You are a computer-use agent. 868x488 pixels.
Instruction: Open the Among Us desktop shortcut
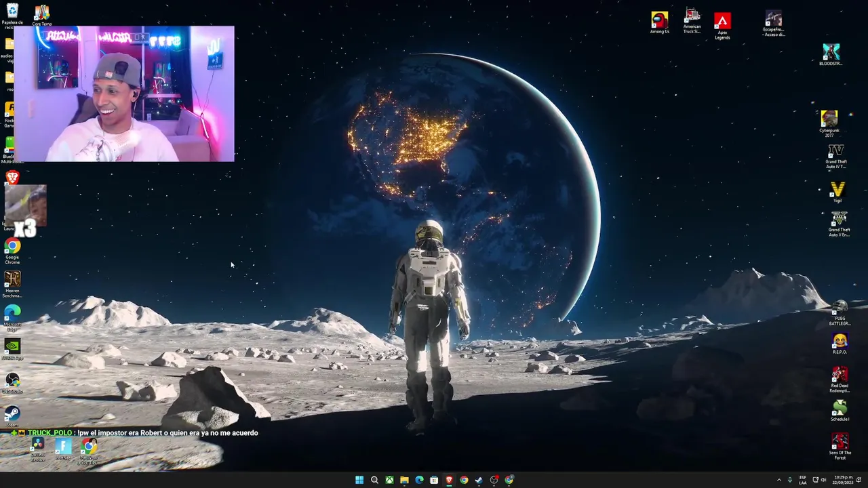click(659, 22)
